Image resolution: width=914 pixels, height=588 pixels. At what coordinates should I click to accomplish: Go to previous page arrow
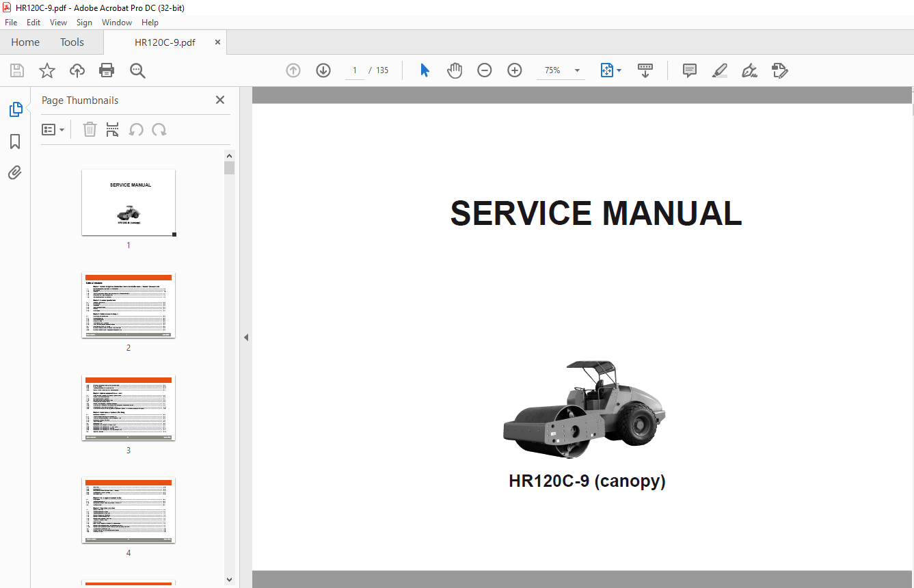click(x=293, y=70)
